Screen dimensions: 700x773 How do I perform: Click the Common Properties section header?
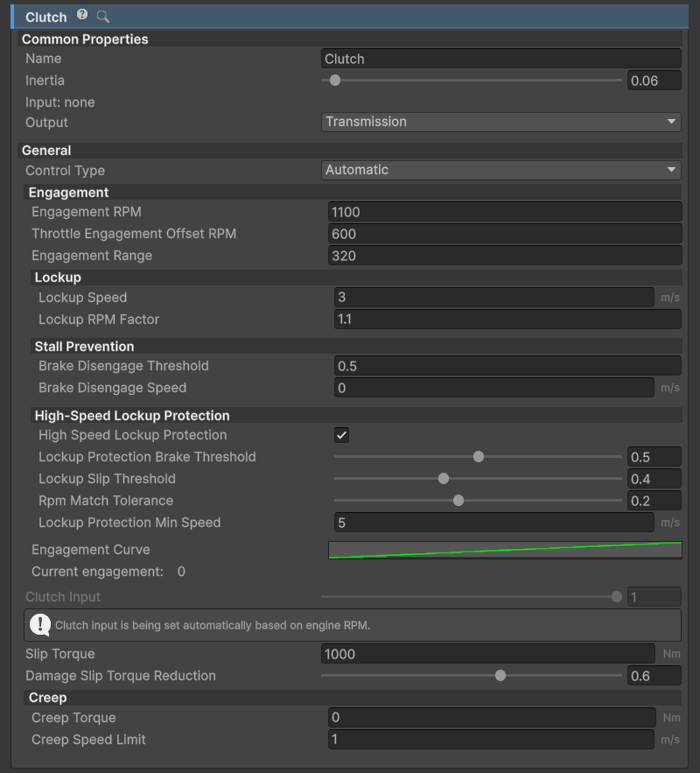[350, 39]
